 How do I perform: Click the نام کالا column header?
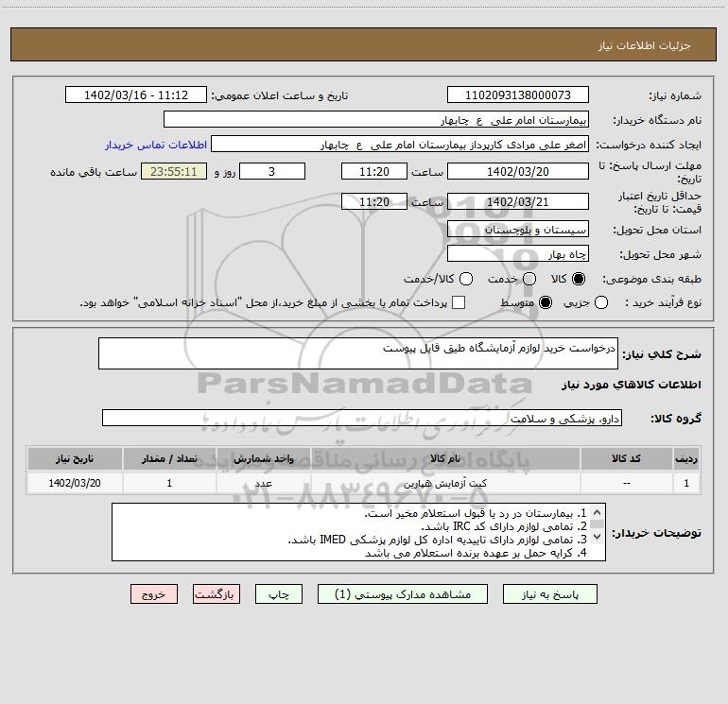[445, 458]
